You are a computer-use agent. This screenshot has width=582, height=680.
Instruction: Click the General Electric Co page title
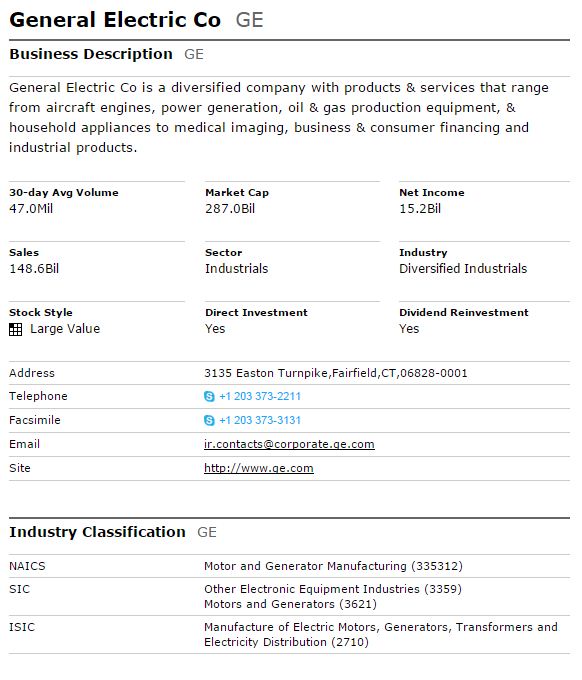click(x=115, y=20)
